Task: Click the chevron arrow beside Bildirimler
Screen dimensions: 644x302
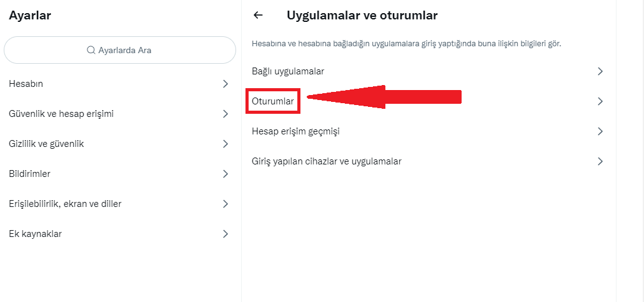Action: pyautogui.click(x=225, y=174)
